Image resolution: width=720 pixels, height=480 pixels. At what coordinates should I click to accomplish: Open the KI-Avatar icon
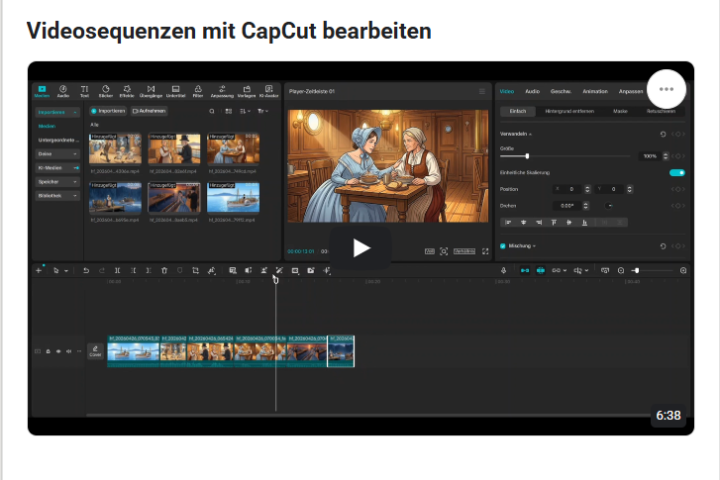269,91
